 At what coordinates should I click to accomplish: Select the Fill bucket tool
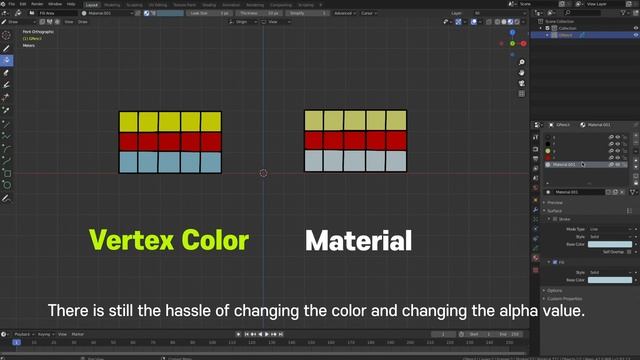point(7,61)
